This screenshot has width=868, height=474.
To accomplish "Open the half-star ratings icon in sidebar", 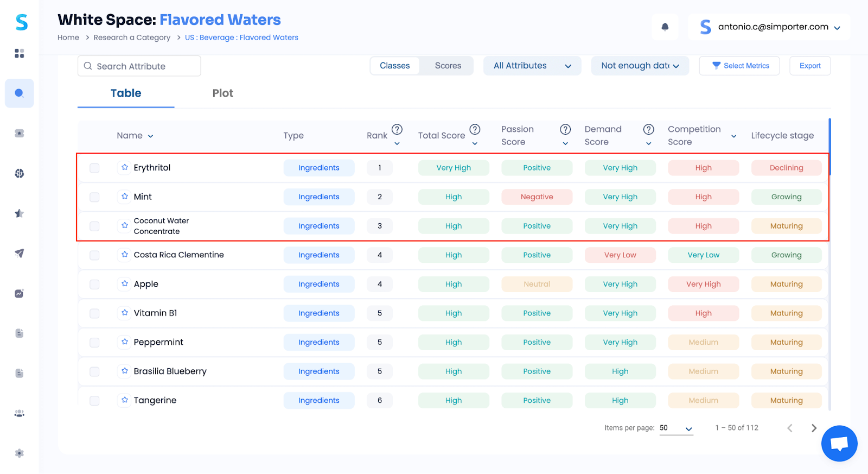I will tap(20, 213).
